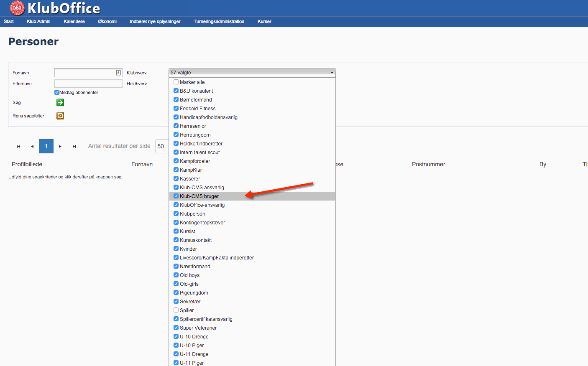Open the Klub Admin menu
This screenshot has height=366, width=588.
(38, 21)
